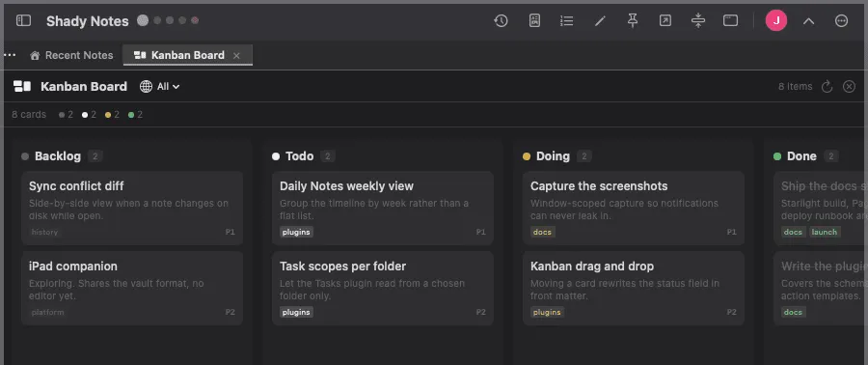Click docs tag on Capture screenshots card

pos(542,232)
